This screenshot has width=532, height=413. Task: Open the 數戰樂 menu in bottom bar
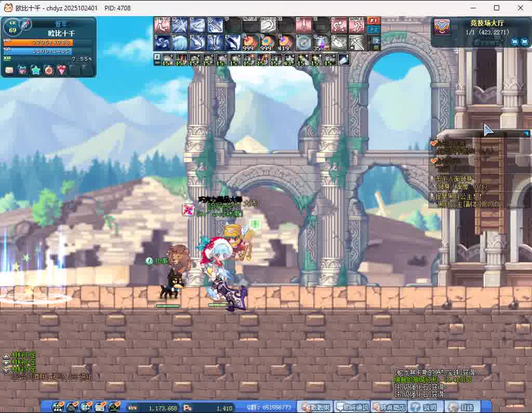coord(314,407)
